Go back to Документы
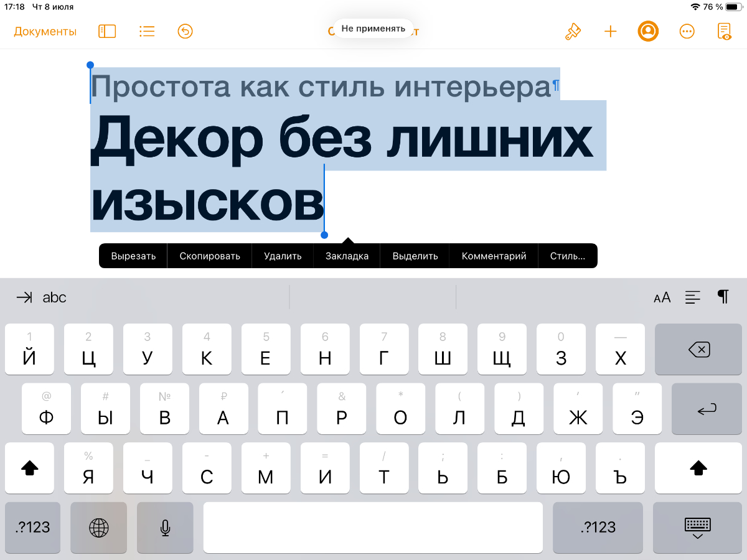The image size is (747, 560). [45, 31]
